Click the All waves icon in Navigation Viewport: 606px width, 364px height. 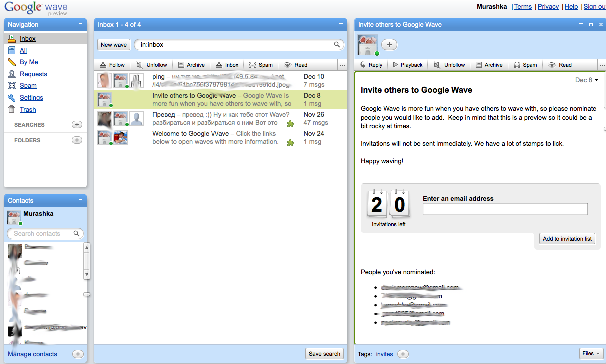[x=12, y=50]
